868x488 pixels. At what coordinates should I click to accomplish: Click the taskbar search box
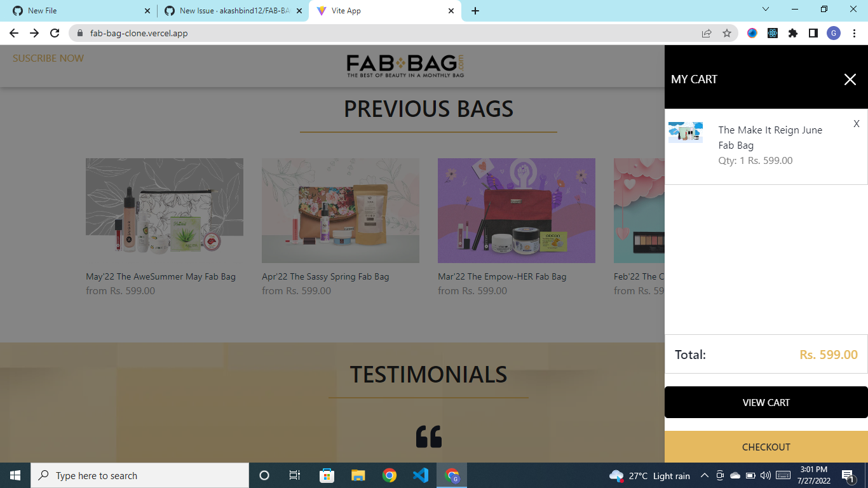(140, 475)
